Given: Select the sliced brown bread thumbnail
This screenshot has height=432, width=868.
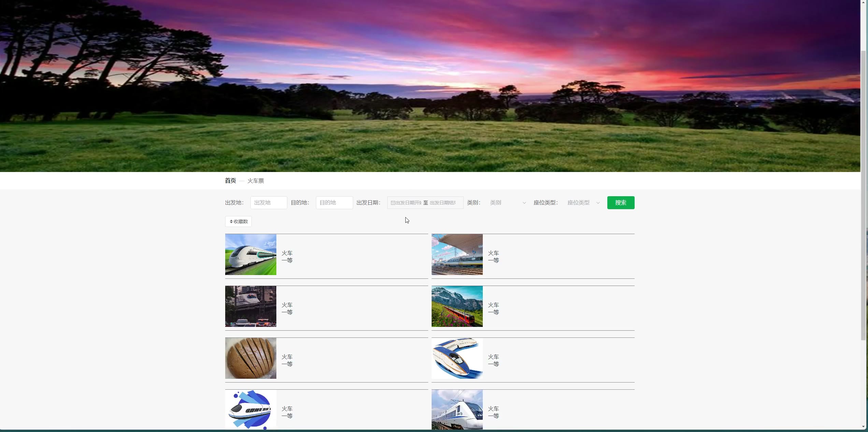Looking at the screenshot, I should coord(251,358).
